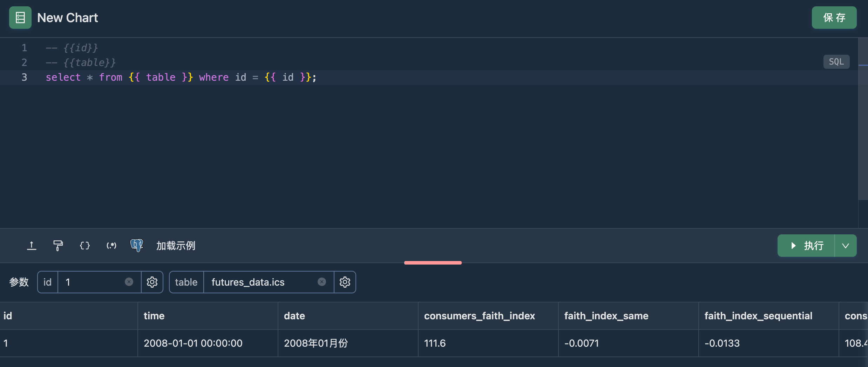Click the date column header
The image size is (868, 367).
tap(348, 316)
